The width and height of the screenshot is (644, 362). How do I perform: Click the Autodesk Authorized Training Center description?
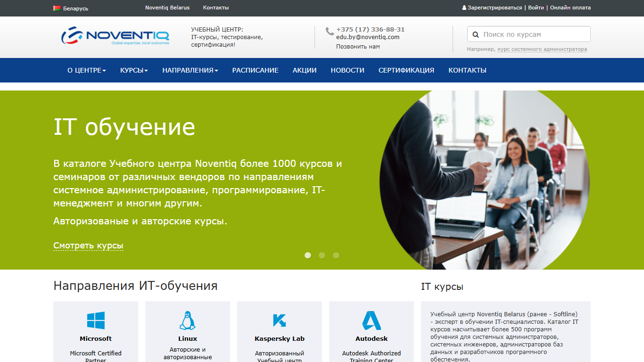[x=372, y=356]
